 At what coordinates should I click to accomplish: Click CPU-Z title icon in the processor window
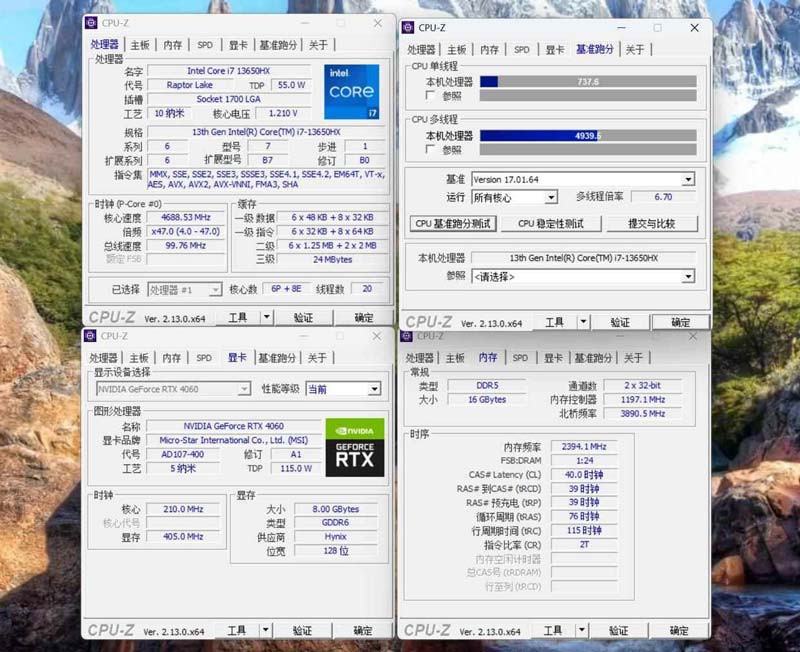point(91,23)
